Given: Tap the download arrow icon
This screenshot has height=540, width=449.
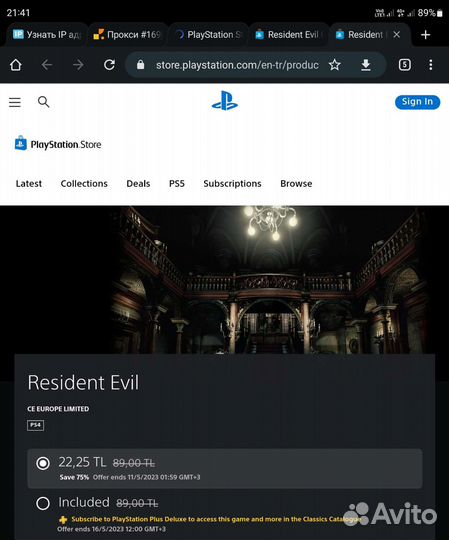Looking at the screenshot, I should [x=366, y=65].
